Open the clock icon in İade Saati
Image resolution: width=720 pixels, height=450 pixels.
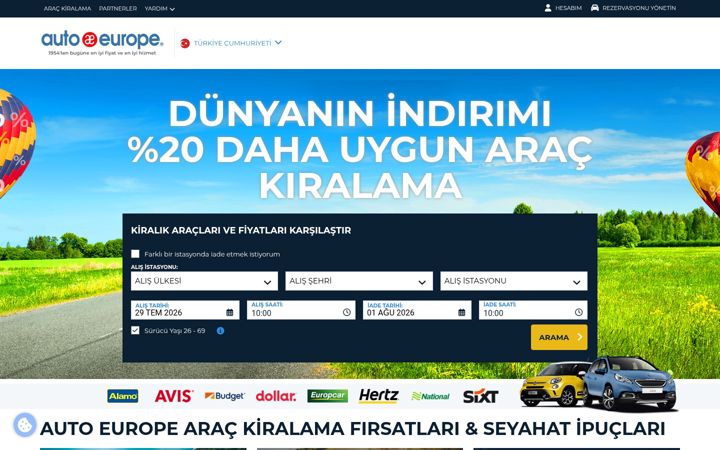tap(579, 312)
